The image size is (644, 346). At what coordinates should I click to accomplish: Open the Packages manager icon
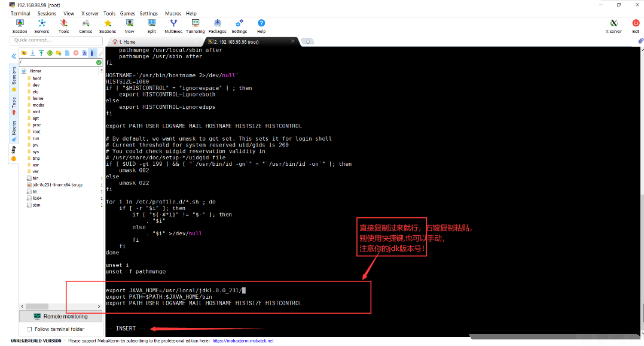[x=217, y=26]
